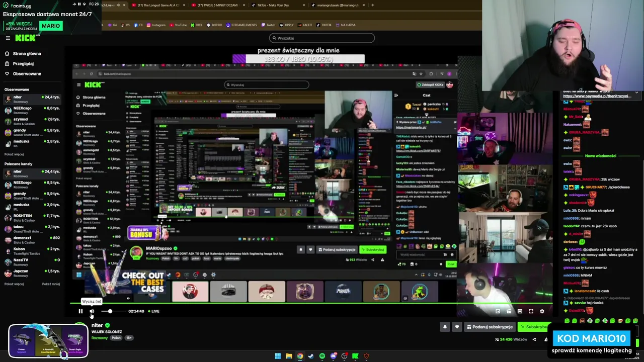Image resolution: width=644 pixels, height=362 pixels.
Task: Open Spotify from the taskbar
Action: [322, 356]
